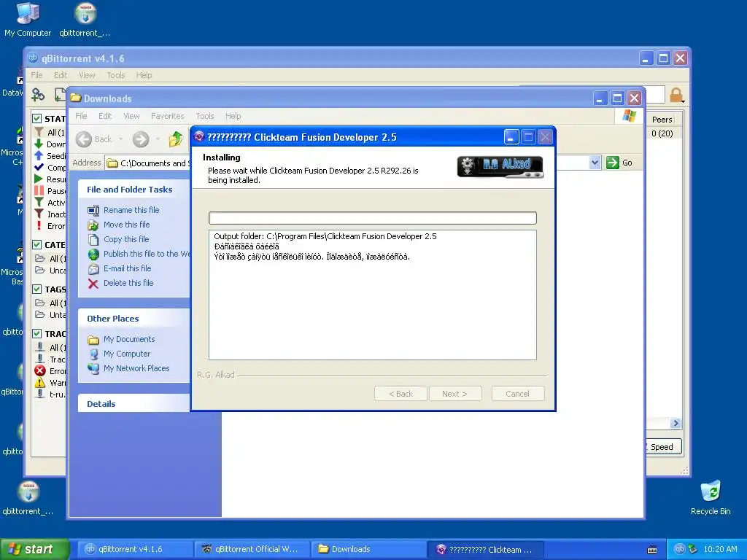This screenshot has height=560, width=747.
Task: Open My Computer desktop icon
Action: click(x=28, y=19)
